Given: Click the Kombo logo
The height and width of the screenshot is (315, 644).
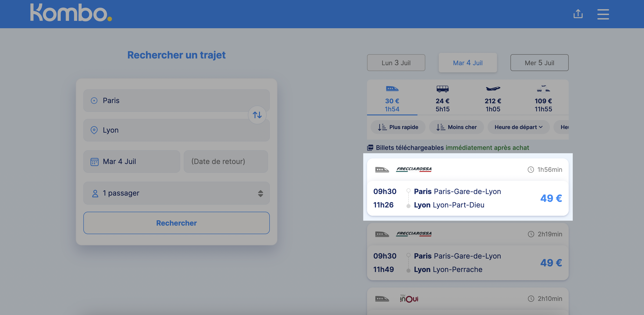Looking at the screenshot, I should point(71,13).
